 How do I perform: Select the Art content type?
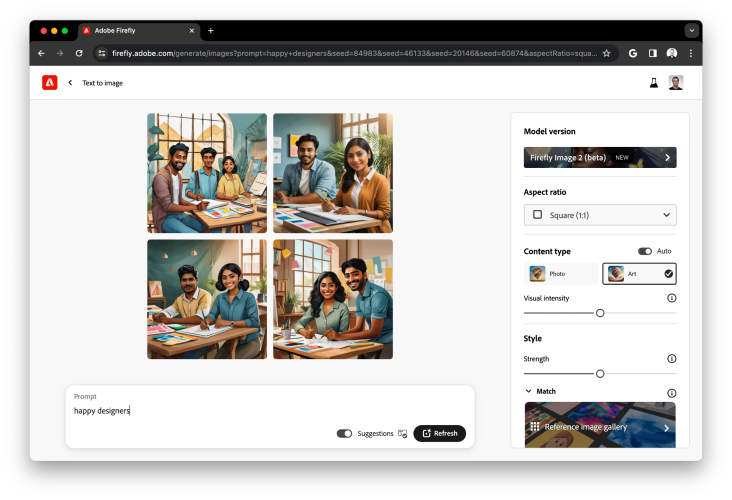click(x=640, y=274)
